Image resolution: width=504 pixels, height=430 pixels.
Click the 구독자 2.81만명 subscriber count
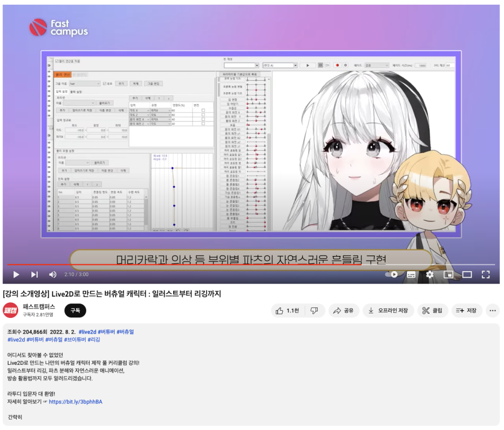(x=38, y=315)
